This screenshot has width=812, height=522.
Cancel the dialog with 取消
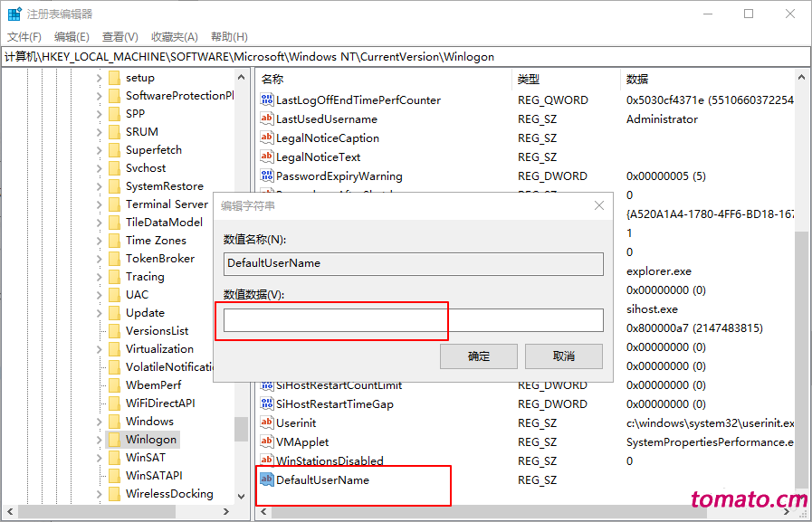[x=564, y=356]
